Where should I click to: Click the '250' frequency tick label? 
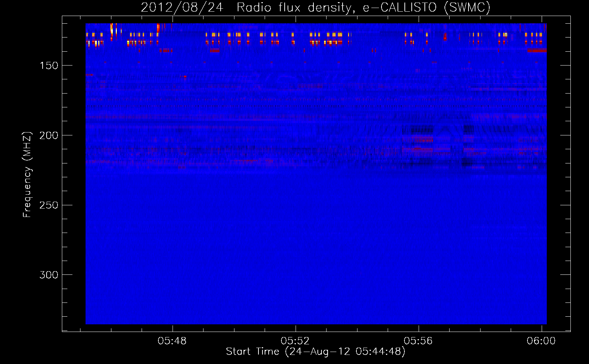click(49, 205)
